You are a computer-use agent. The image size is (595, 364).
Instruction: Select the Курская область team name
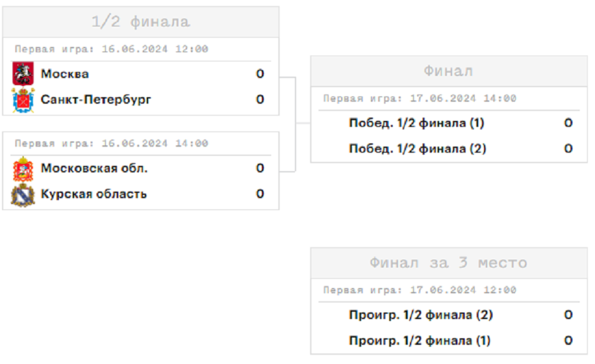(94, 194)
